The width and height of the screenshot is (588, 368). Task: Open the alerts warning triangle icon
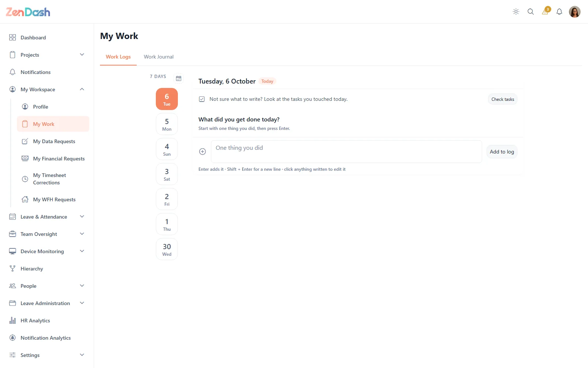point(545,12)
